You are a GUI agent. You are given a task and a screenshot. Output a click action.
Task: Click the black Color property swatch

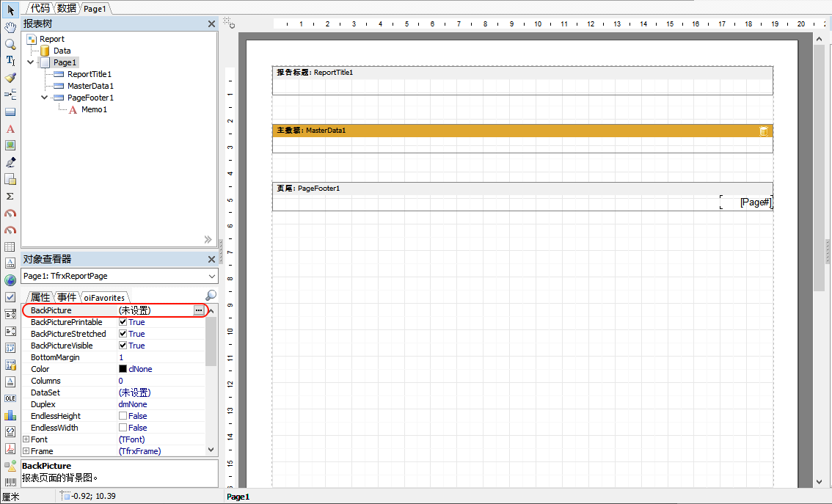coord(123,369)
